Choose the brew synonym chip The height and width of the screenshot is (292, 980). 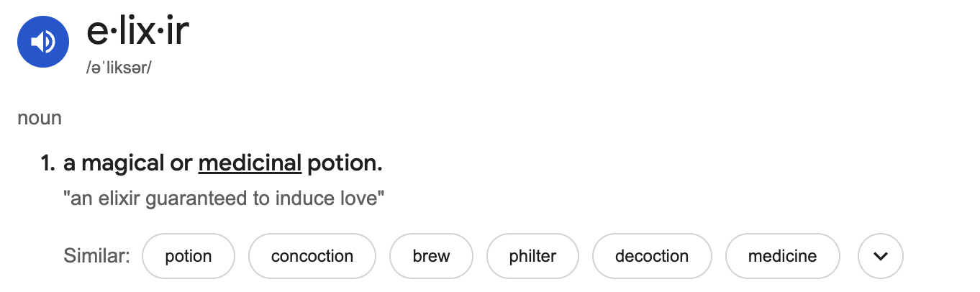(x=432, y=256)
